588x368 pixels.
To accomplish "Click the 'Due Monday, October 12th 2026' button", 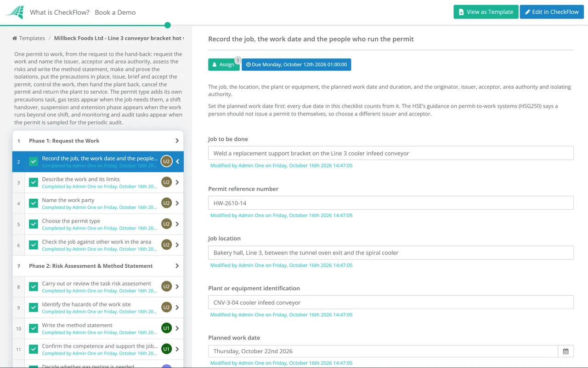I will tap(296, 64).
